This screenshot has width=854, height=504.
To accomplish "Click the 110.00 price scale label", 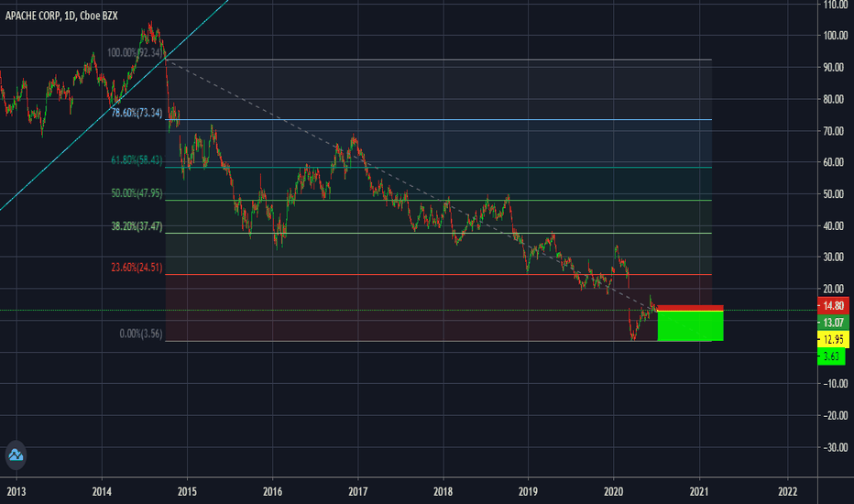I will click(836, 5).
